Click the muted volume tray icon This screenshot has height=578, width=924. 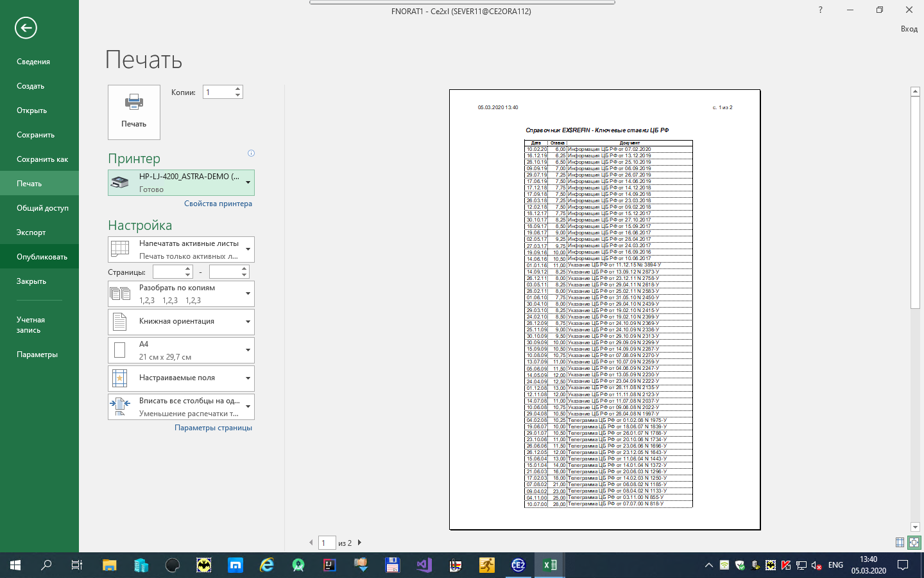point(817,565)
